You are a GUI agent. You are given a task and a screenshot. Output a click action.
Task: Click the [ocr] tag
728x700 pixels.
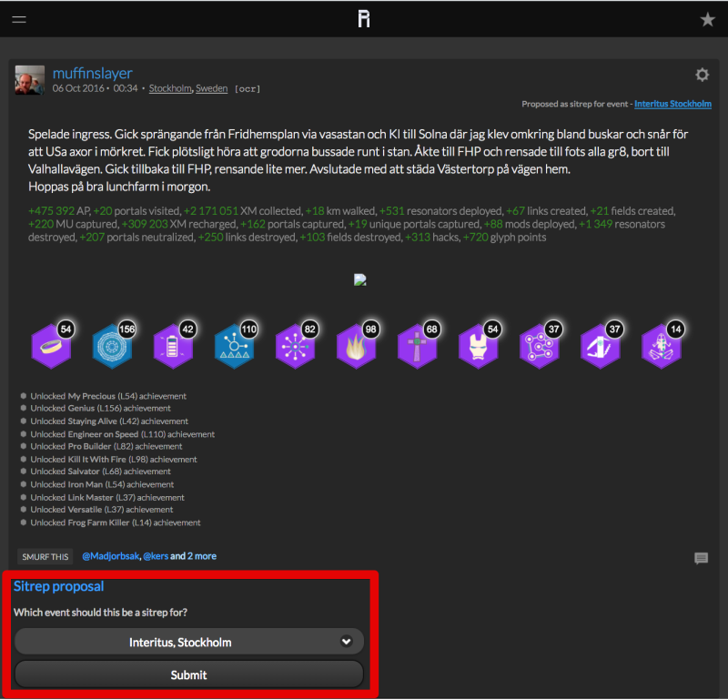(x=248, y=88)
